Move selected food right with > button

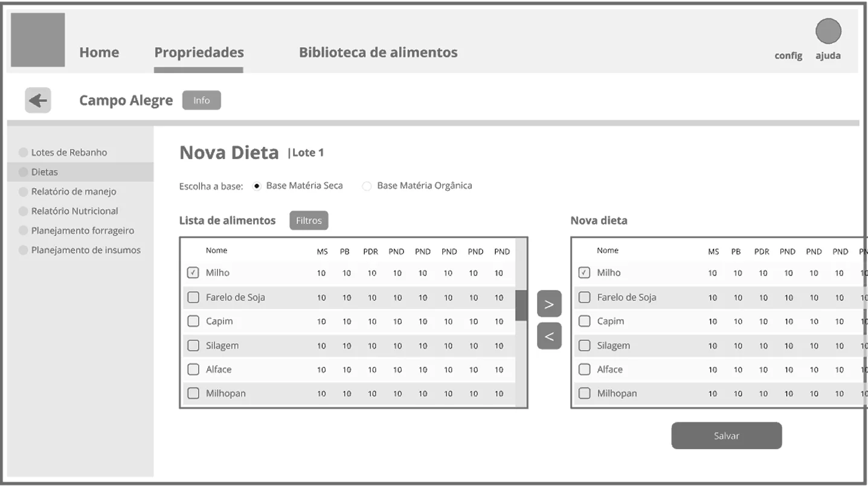click(x=549, y=304)
